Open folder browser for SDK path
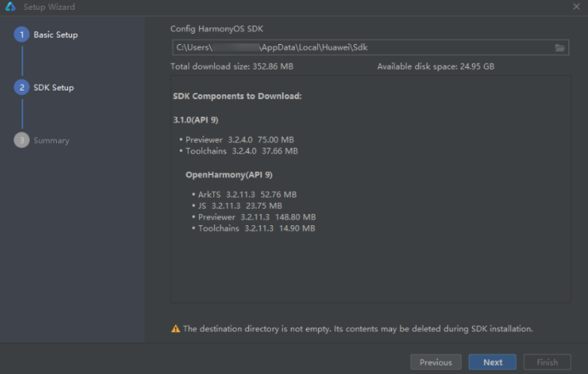 [x=560, y=48]
